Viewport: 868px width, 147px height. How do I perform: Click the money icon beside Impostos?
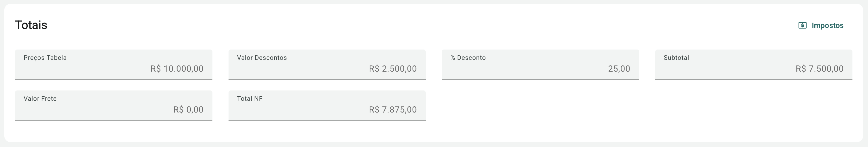pos(802,25)
